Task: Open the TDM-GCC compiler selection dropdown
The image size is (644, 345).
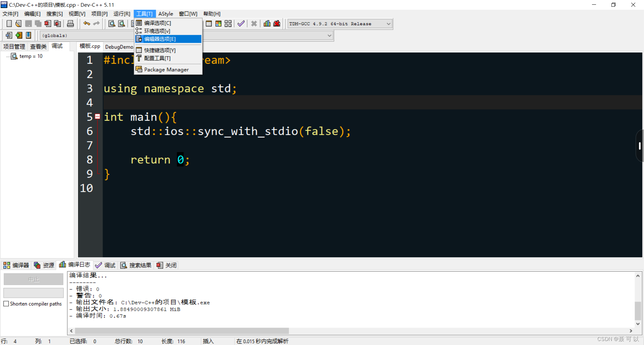Action: pos(388,23)
